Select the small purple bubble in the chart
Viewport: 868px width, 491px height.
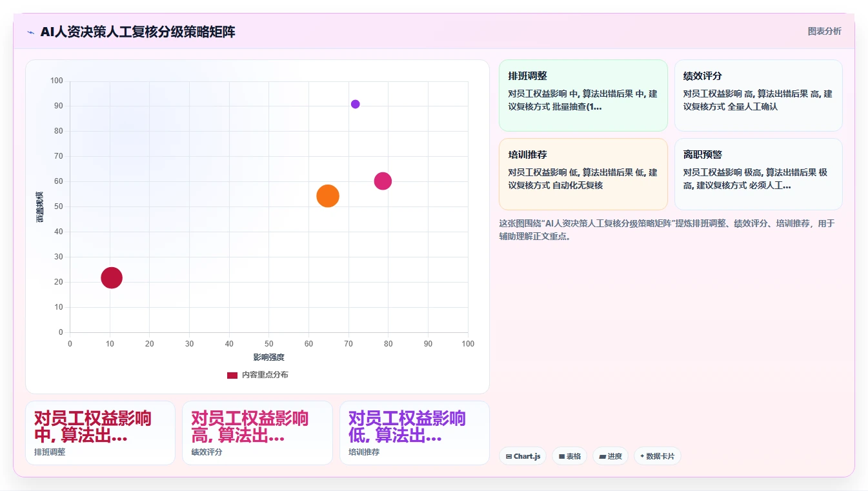coord(355,104)
